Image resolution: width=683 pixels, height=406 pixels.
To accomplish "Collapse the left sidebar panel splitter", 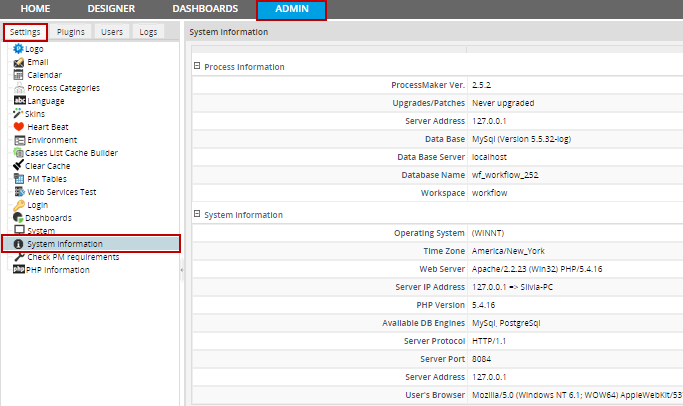I will (x=182, y=270).
